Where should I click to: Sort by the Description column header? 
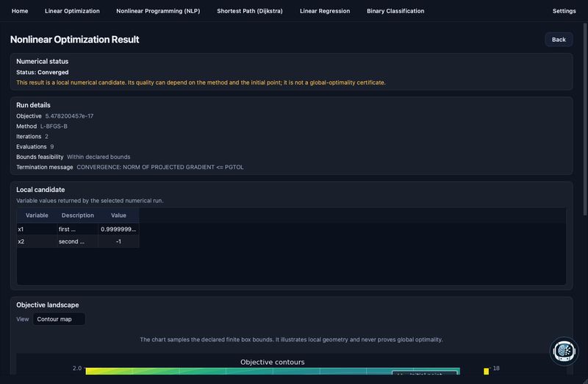click(78, 215)
